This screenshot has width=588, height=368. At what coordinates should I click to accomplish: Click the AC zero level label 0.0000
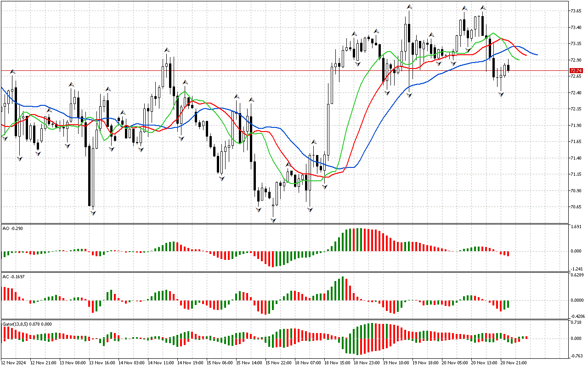point(577,300)
